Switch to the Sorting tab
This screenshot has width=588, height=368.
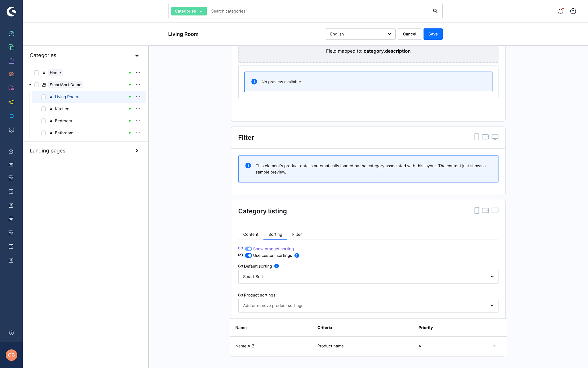pos(275,234)
